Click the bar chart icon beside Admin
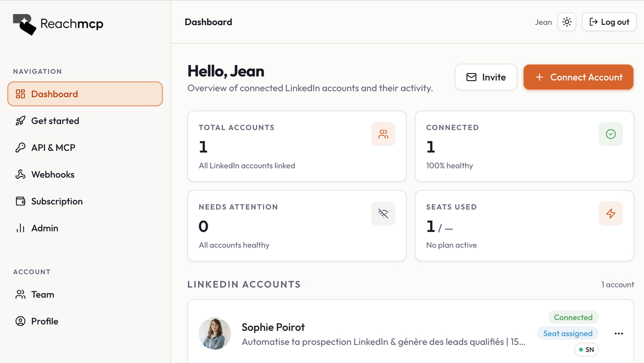The height and width of the screenshot is (363, 644). pyautogui.click(x=20, y=228)
